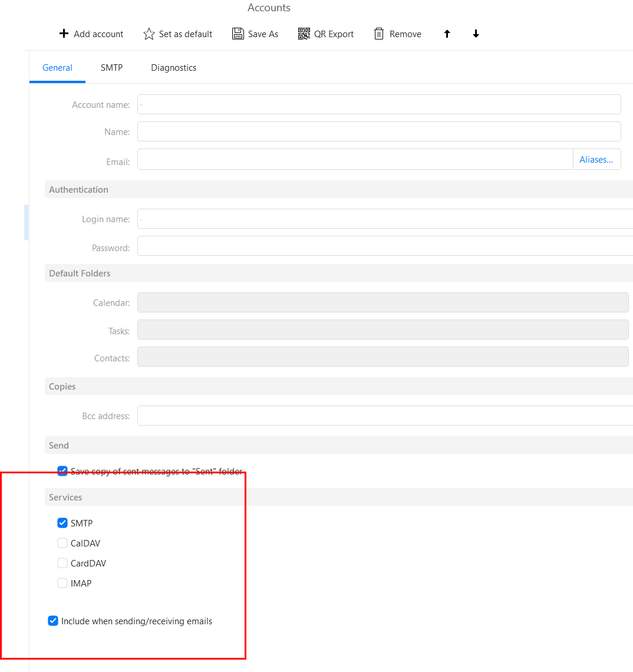Image resolution: width=633 pixels, height=672 pixels.
Task: Switch to the General tab
Action: (57, 68)
